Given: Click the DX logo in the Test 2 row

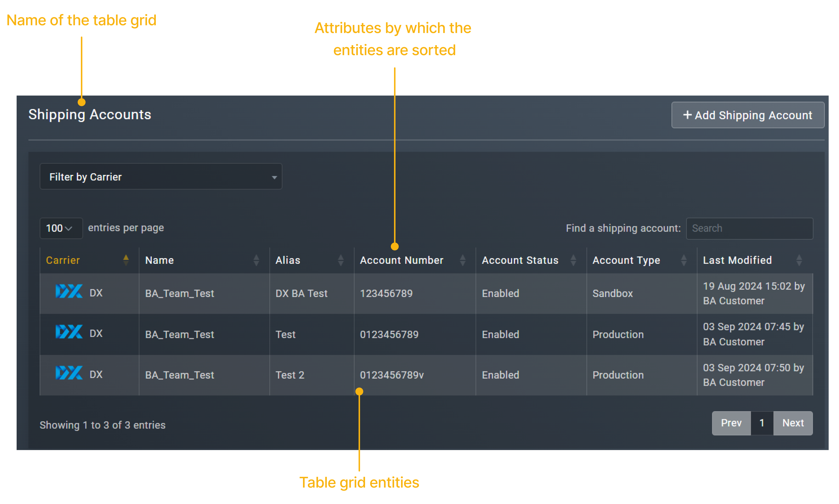Looking at the screenshot, I should click(69, 373).
